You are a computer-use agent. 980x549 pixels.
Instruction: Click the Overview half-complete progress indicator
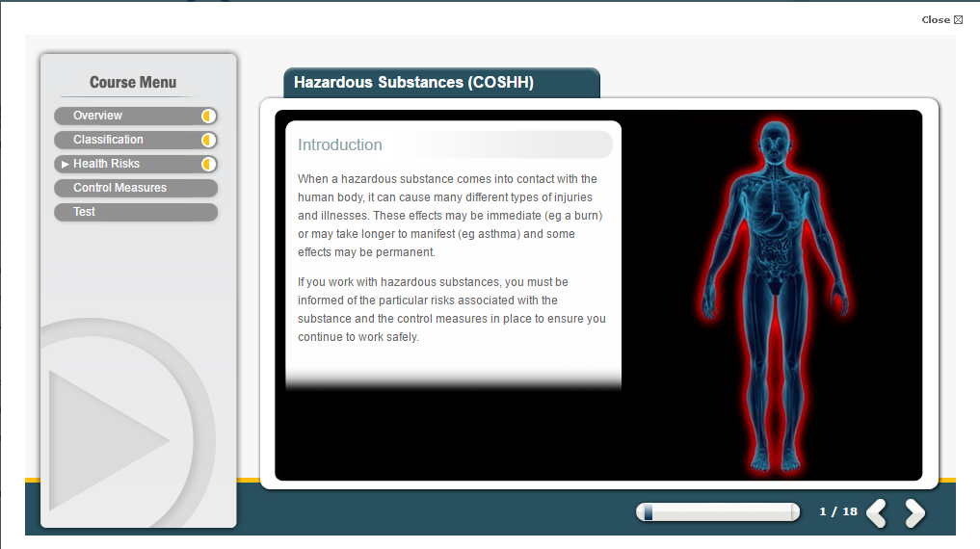click(208, 116)
